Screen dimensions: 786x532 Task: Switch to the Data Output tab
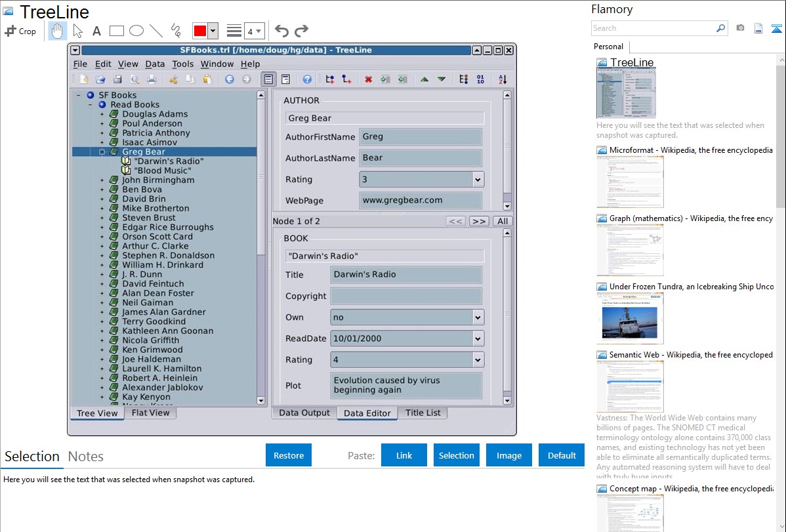(x=304, y=413)
